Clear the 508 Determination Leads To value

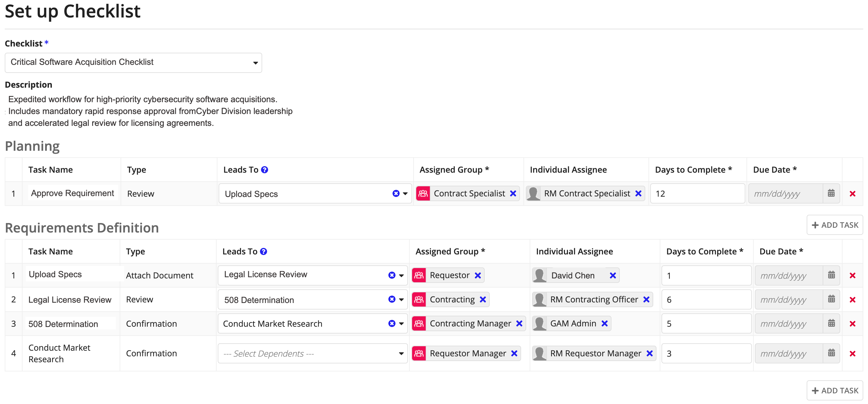coord(392,299)
